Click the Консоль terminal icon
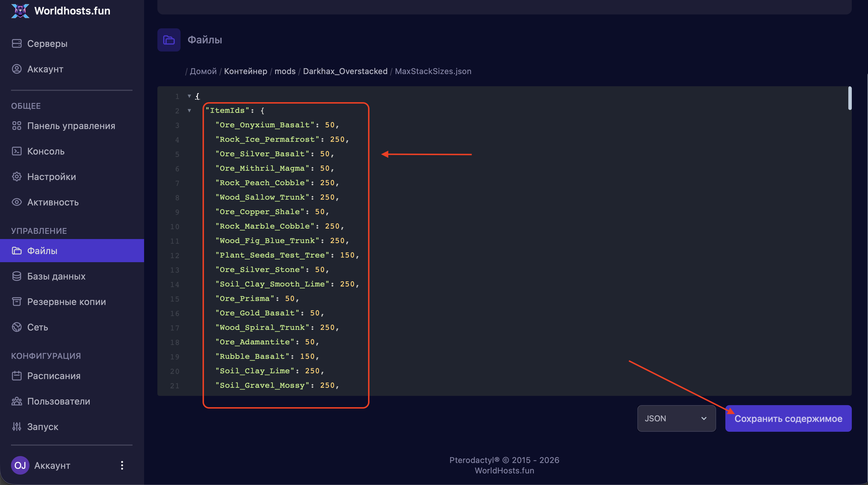Screen dimensions: 868x485 pos(16,151)
